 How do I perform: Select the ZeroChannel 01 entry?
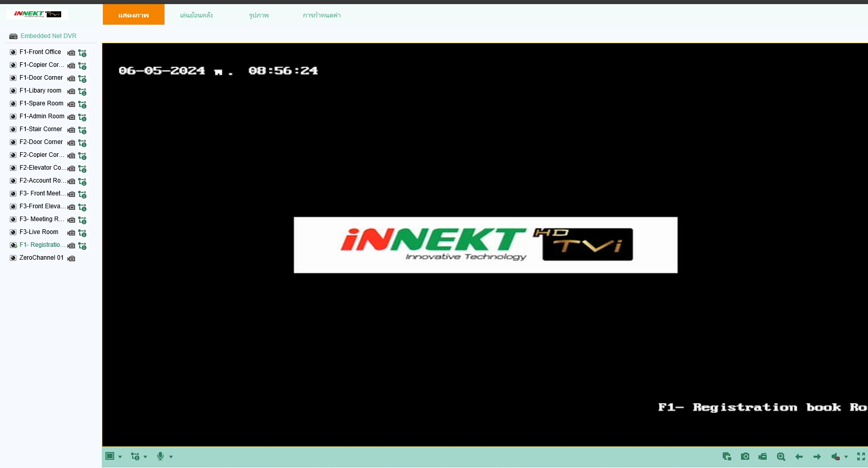click(41, 258)
